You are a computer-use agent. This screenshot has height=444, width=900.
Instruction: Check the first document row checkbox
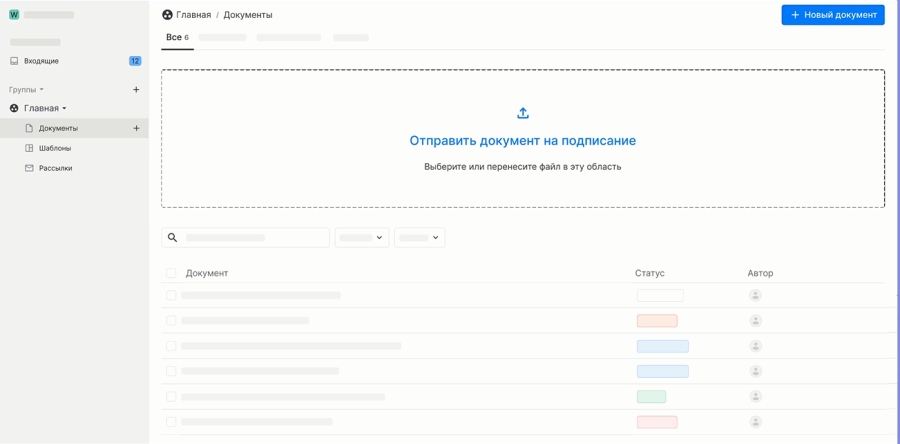(171, 295)
